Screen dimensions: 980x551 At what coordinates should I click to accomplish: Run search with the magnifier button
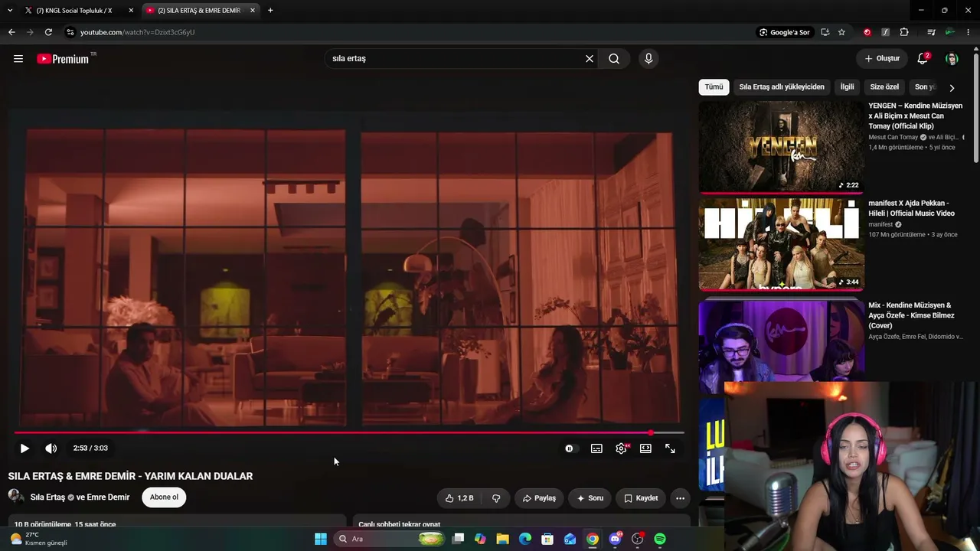click(614, 59)
